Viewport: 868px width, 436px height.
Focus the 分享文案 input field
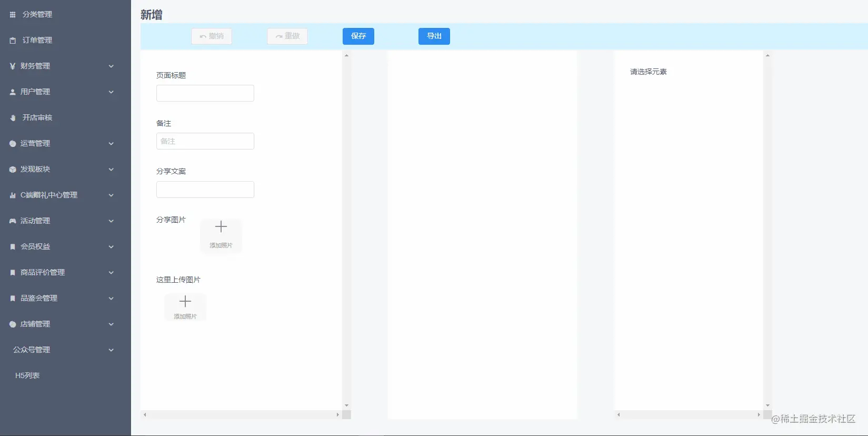(x=205, y=190)
